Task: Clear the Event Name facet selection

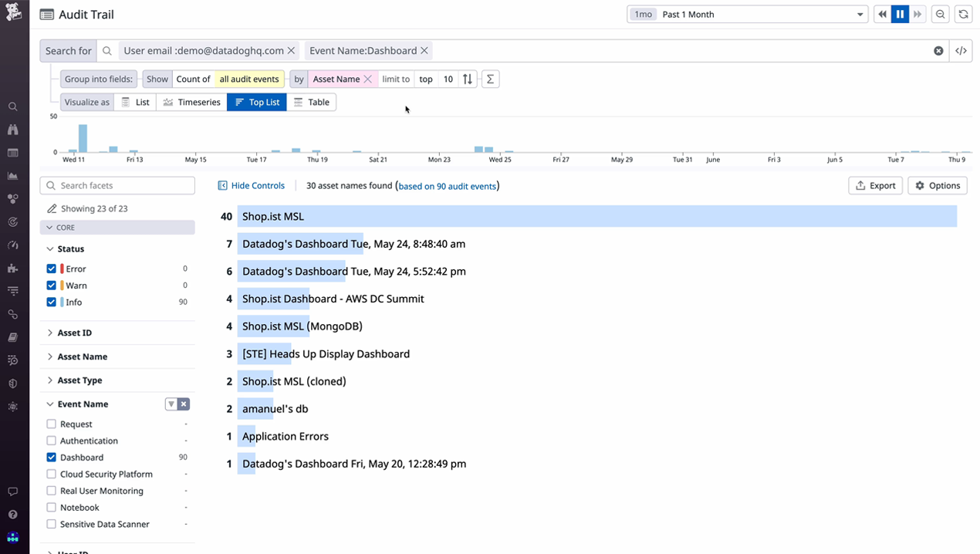Action: (184, 404)
